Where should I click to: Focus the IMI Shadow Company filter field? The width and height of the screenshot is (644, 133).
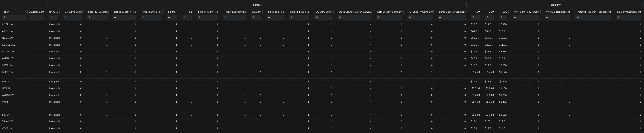point(420,17)
